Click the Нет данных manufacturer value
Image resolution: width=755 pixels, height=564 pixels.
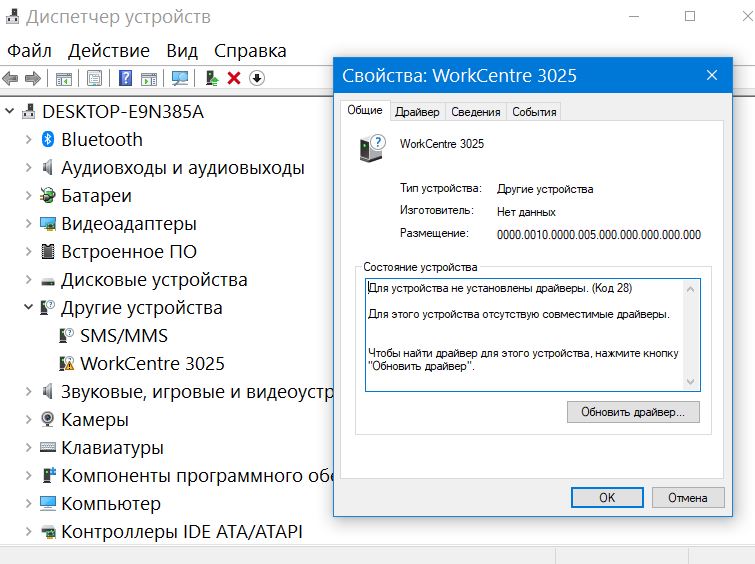(526, 212)
